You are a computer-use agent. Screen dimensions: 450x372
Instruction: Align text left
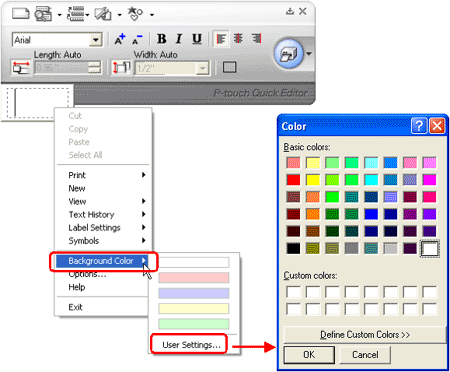pos(221,39)
